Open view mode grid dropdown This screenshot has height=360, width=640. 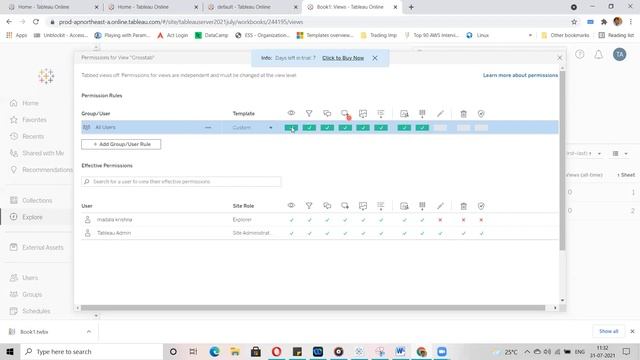coord(620,153)
